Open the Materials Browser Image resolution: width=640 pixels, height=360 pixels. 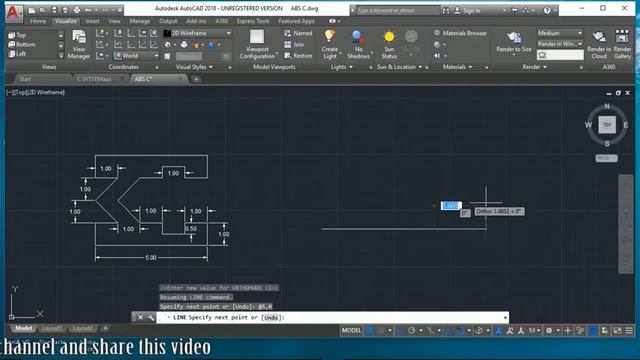[x=461, y=33]
